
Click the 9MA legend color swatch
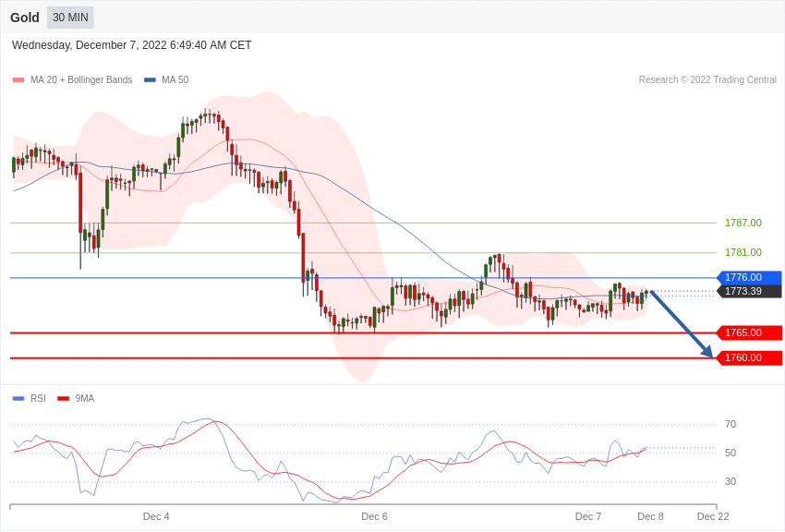point(64,398)
